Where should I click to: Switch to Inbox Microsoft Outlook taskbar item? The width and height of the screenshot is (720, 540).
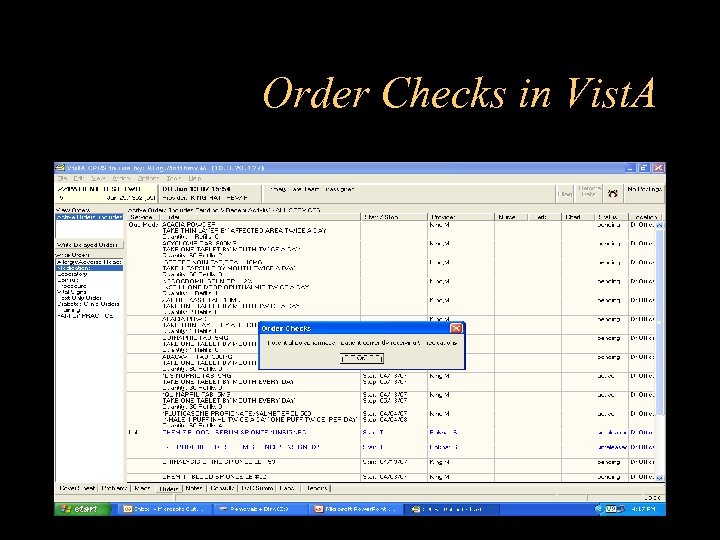click(166, 509)
